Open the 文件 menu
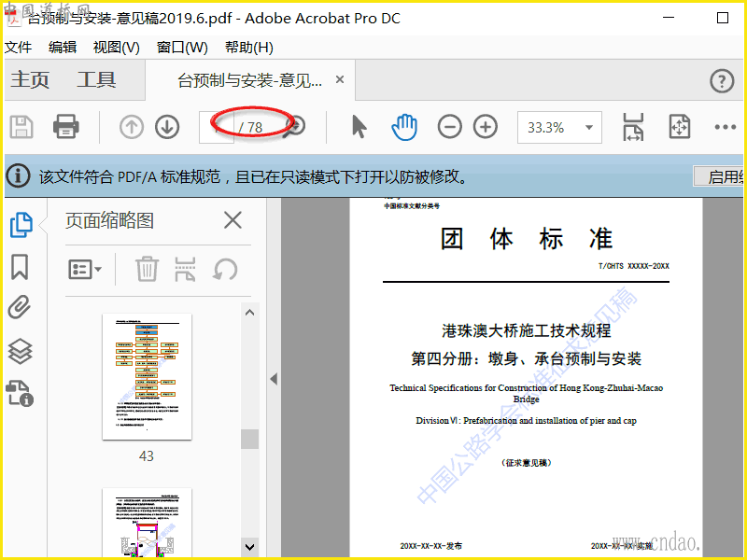The image size is (747, 560). point(18,48)
